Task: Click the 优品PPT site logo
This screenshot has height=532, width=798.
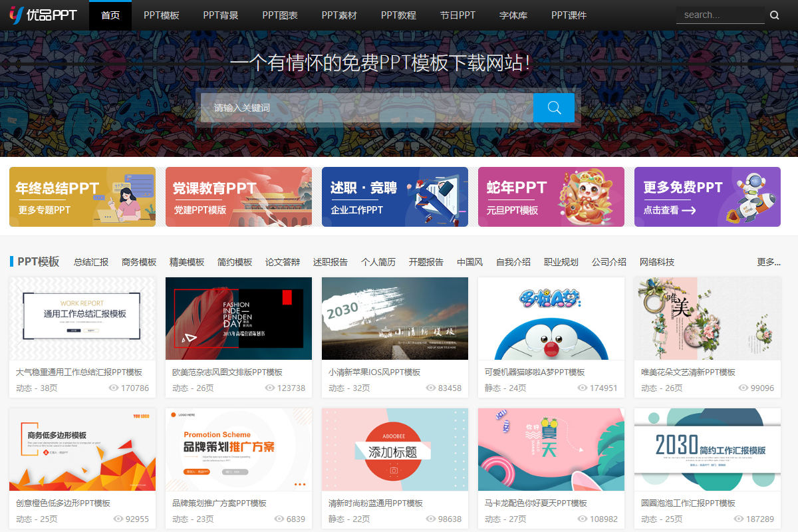Action: tap(43, 15)
